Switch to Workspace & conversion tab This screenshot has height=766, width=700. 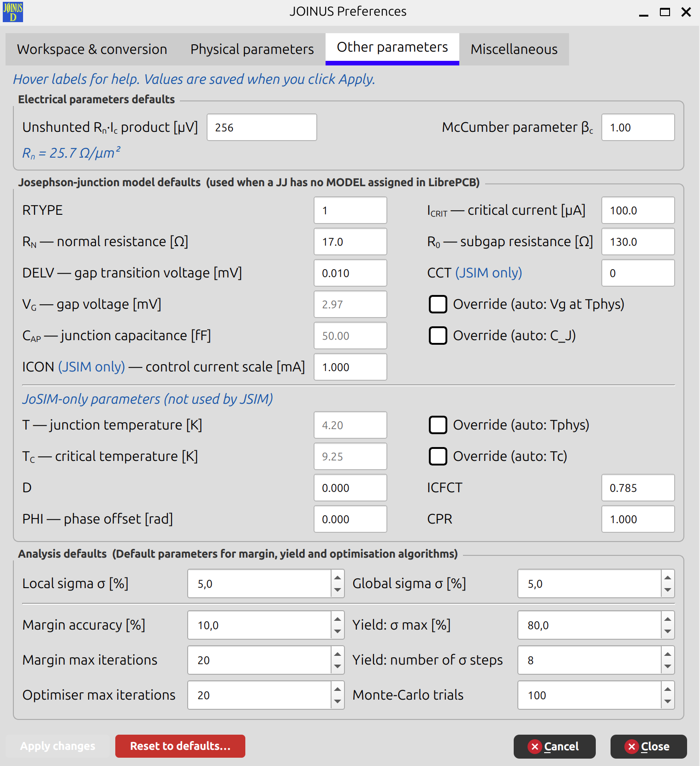point(92,49)
